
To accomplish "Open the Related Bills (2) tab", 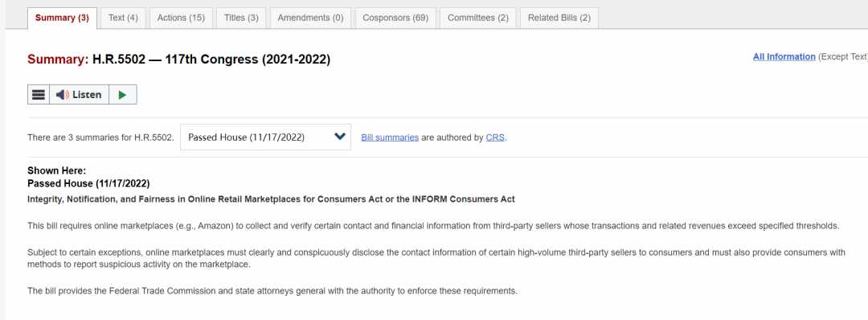I will (559, 18).
